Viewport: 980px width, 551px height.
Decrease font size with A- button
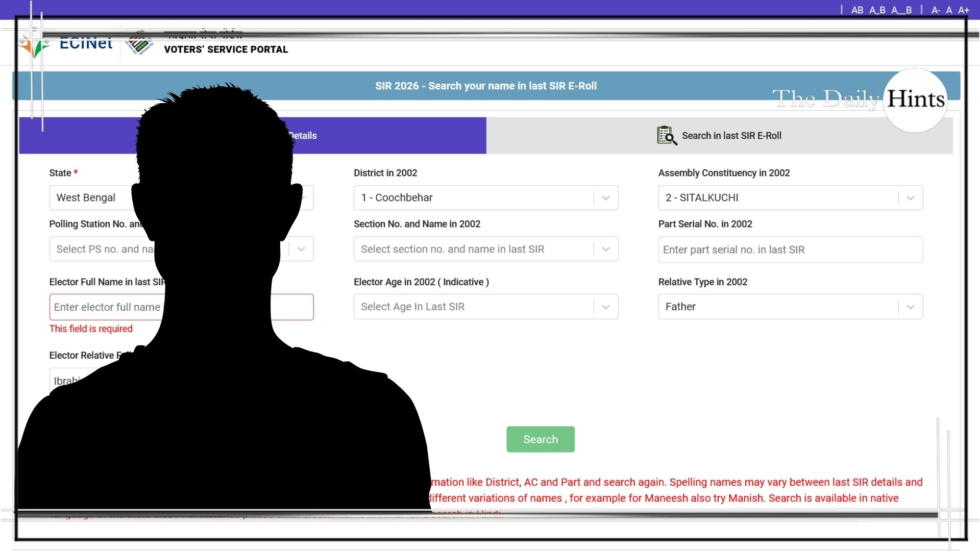[936, 10]
